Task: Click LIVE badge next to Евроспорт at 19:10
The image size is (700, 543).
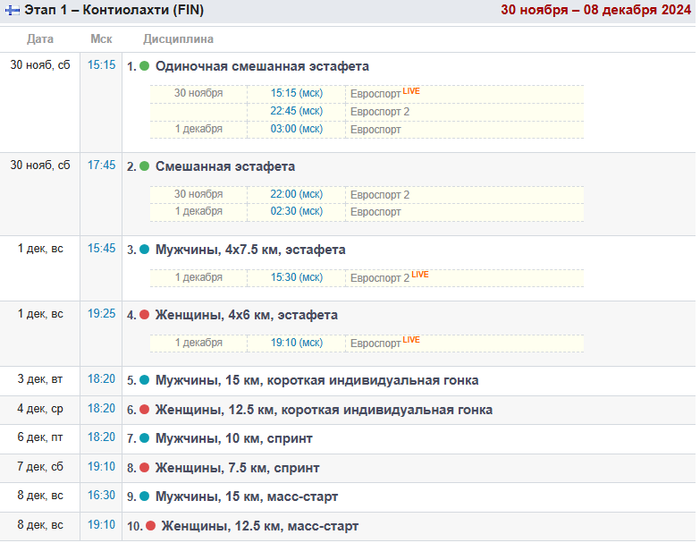Action: click(411, 340)
